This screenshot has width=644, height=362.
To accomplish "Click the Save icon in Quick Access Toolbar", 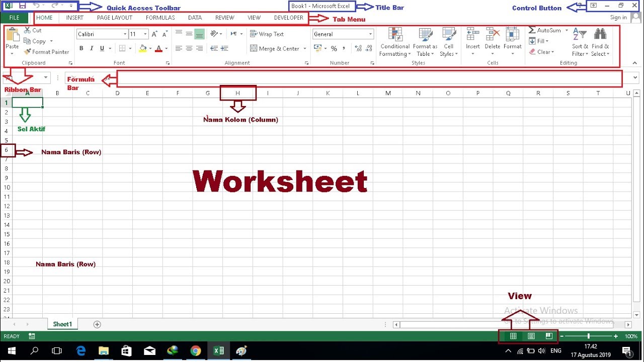I will pyautogui.click(x=22, y=6).
